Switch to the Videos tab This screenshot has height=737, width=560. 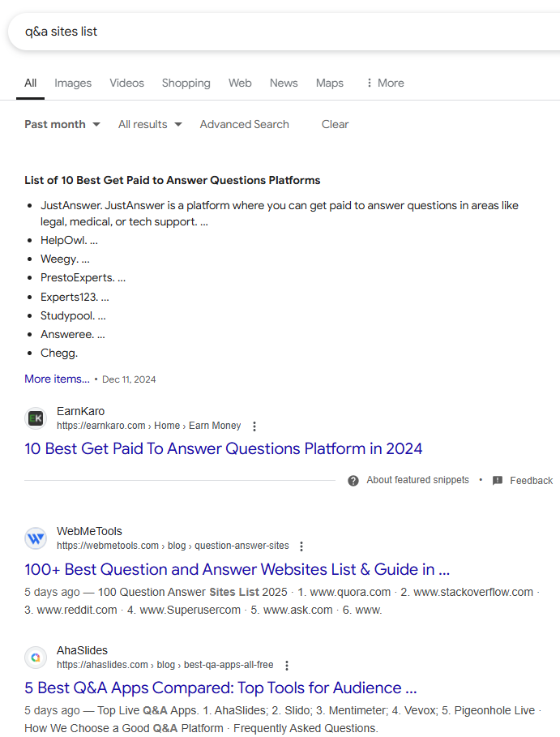[x=126, y=83]
